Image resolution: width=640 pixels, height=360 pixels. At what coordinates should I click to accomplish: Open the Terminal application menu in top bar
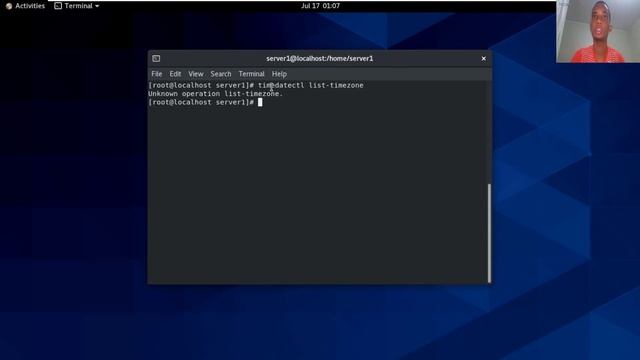coord(77,6)
